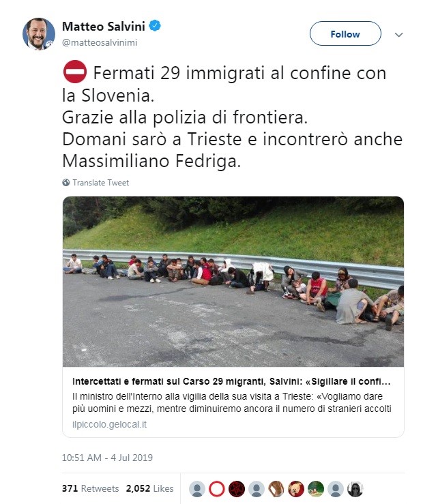Viewport: 423px width, 504px height.
Task: Open the bare back photo liker avatar
Action: tap(276, 489)
